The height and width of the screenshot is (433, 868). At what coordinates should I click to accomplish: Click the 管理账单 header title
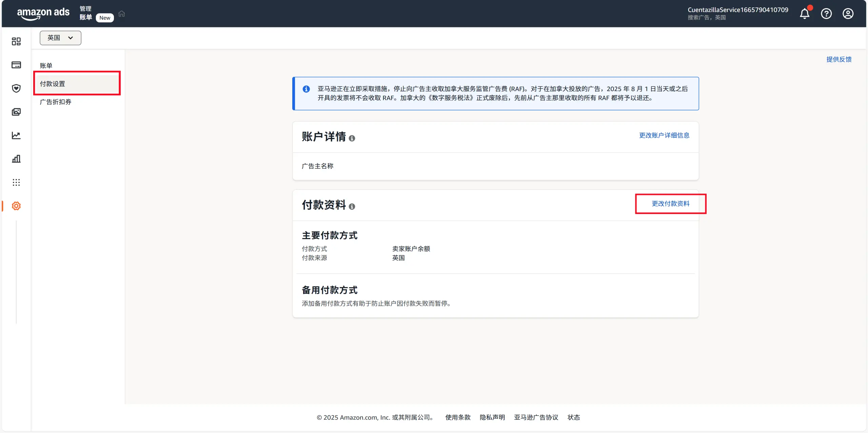tap(86, 13)
